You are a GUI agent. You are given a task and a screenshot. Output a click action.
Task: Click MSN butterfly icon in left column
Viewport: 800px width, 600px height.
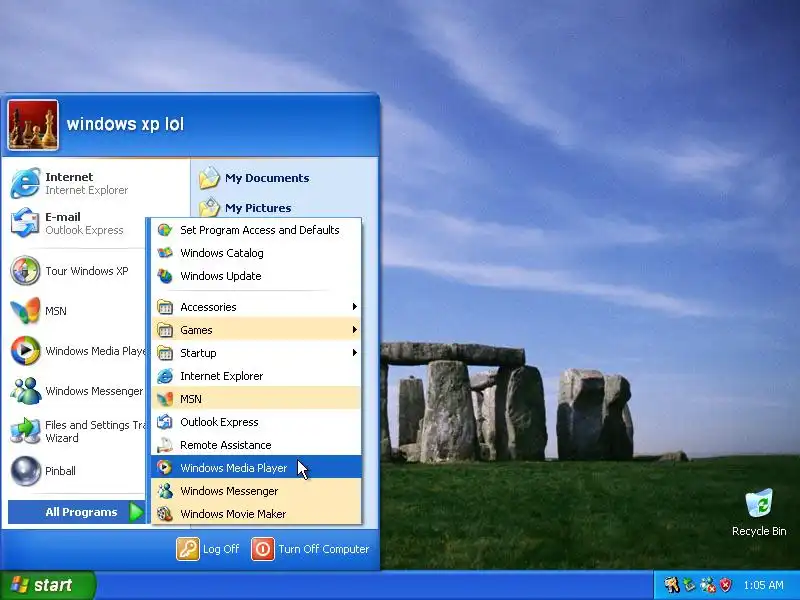(25, 310)
